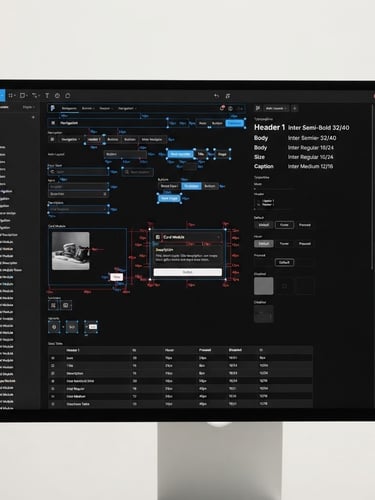Click the logo icon in the canvas navigation bar
375x500 pixels.
52,108
